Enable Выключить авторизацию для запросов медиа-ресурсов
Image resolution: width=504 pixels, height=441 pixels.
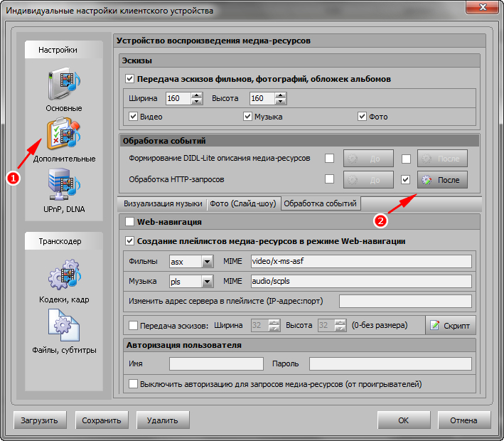click(134, 384)
